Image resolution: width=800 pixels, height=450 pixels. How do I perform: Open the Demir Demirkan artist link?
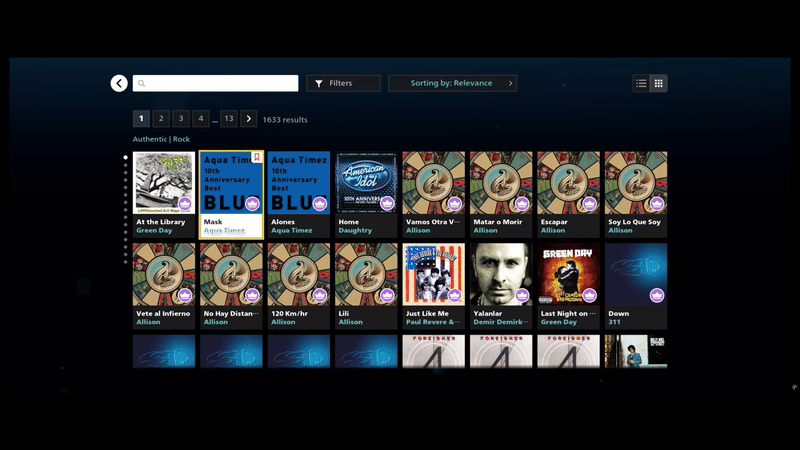[499, 323]
